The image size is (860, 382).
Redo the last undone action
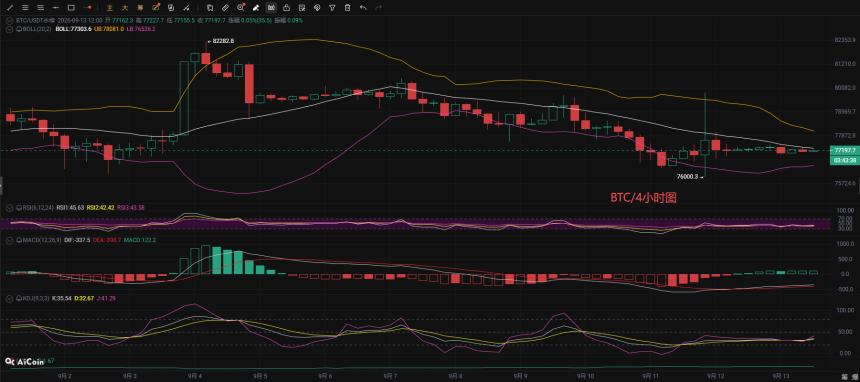pos(378,8)
